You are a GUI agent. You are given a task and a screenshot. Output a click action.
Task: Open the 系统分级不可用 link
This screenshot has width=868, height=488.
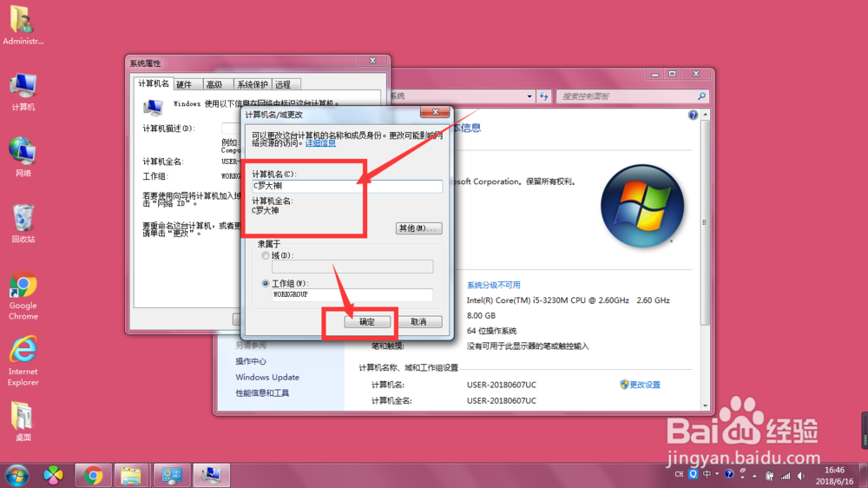(493, 285)
